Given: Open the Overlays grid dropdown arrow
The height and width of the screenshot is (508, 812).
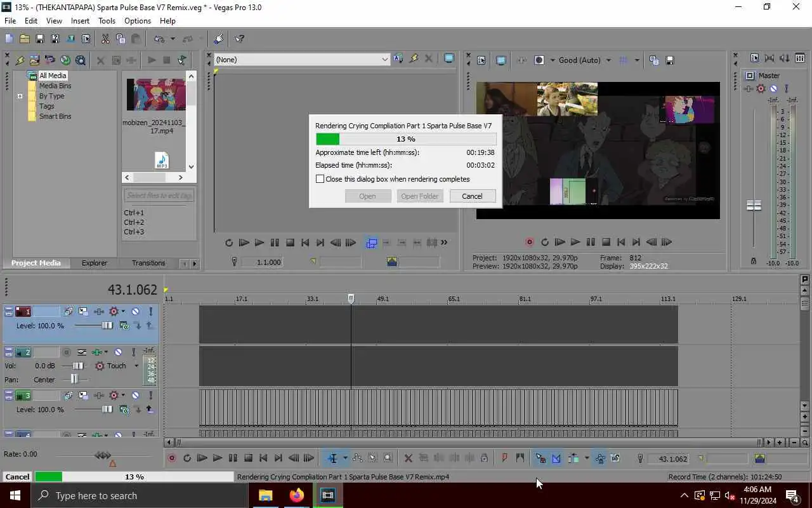Looking at the screenshot, I should coord(637,60).
